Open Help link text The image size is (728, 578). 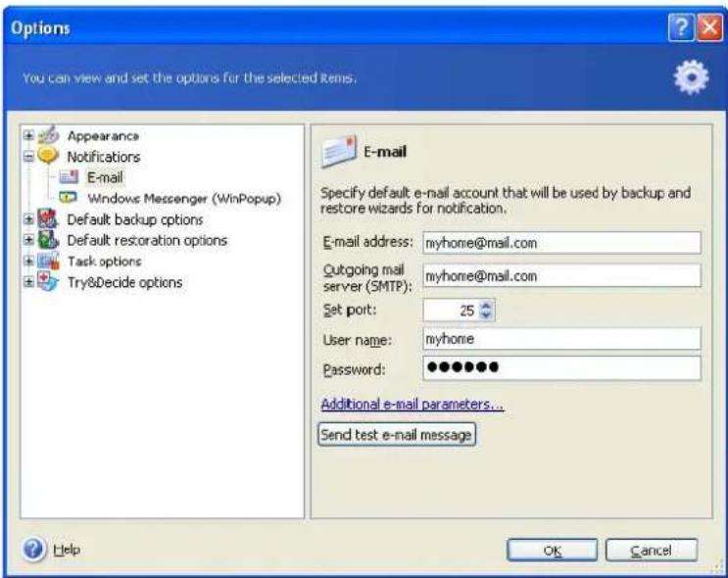(x=67, y=550)
